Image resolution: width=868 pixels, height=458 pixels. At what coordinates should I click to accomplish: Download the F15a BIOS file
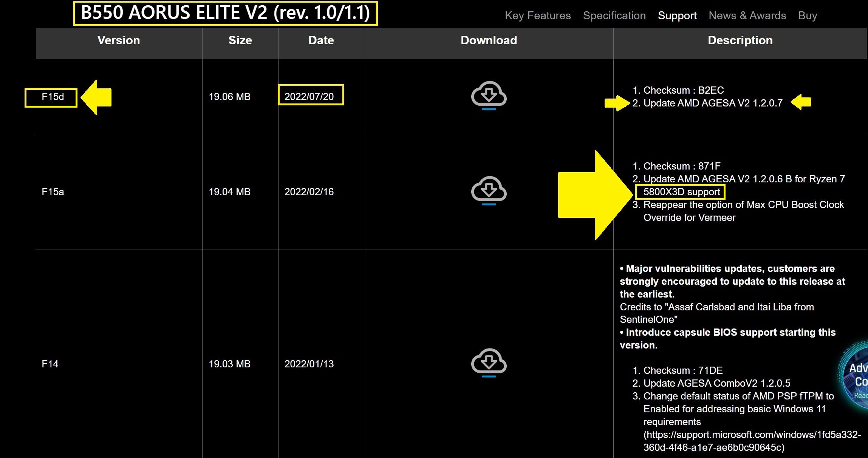coord(489,191)
